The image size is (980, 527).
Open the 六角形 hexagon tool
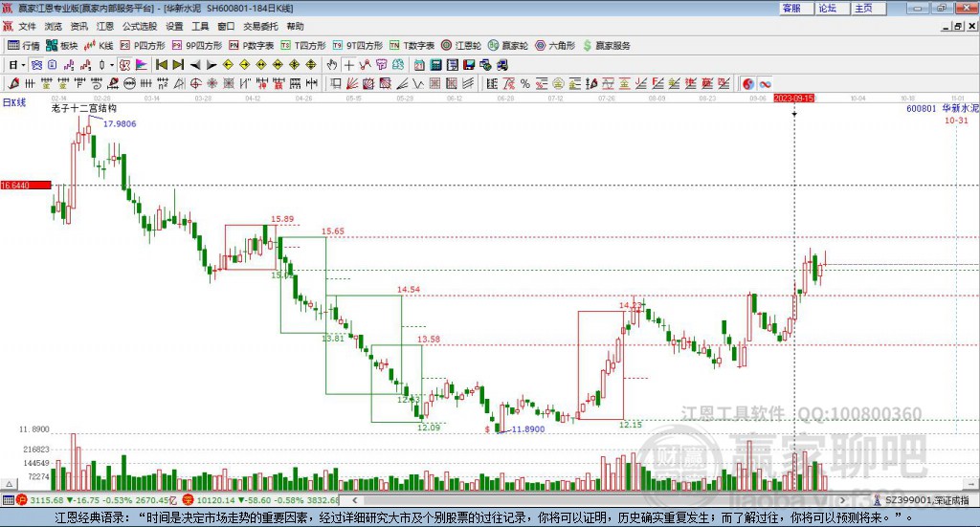[x=555, y=46]
